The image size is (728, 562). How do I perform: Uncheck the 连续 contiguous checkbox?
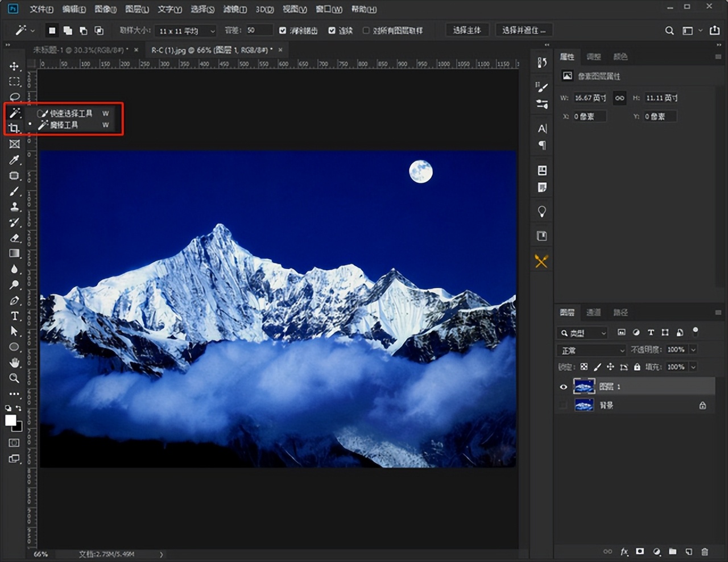(x=332, y=30)
